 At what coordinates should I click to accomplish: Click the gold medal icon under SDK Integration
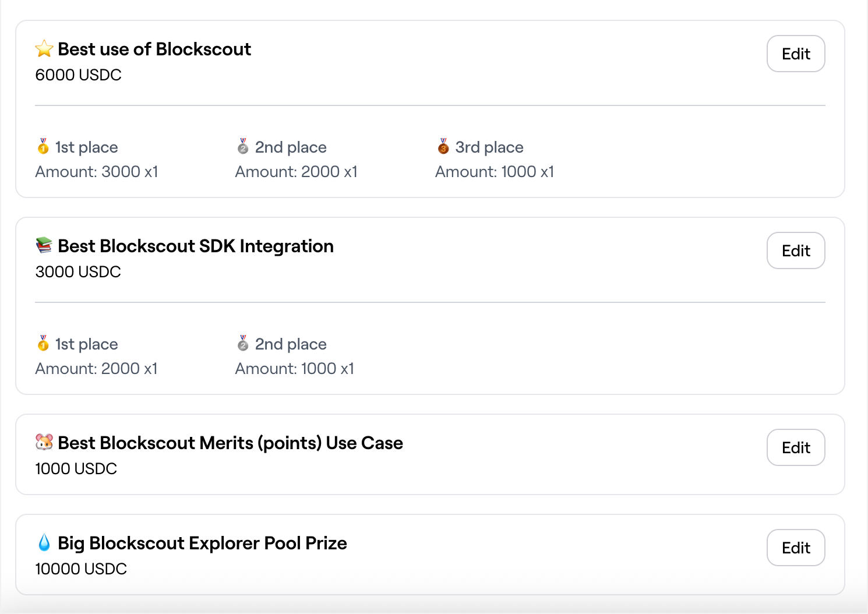coord(43,344)
